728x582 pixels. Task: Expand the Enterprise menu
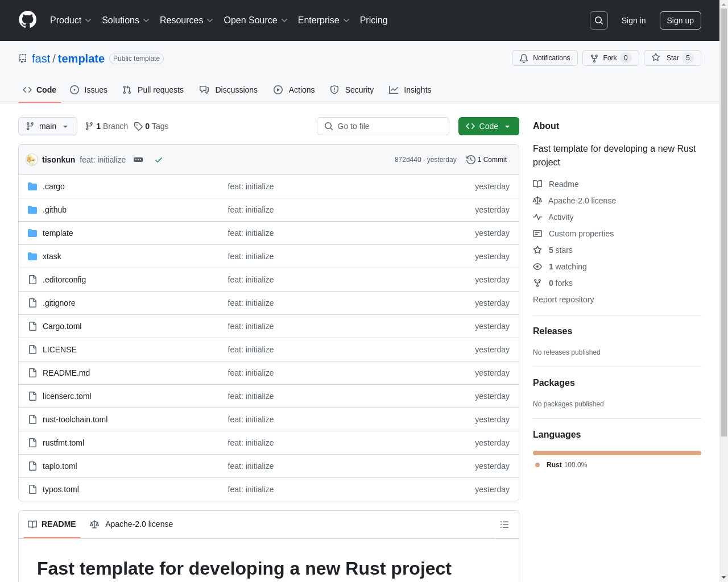pyautogui.click(x=324, y=20)
